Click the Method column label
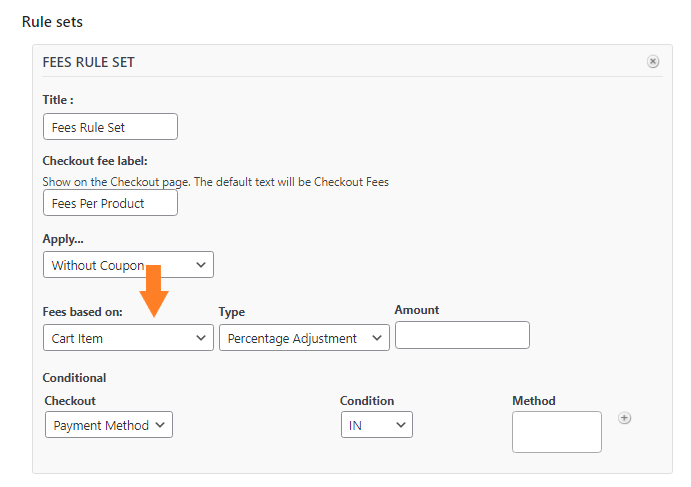 534,401
